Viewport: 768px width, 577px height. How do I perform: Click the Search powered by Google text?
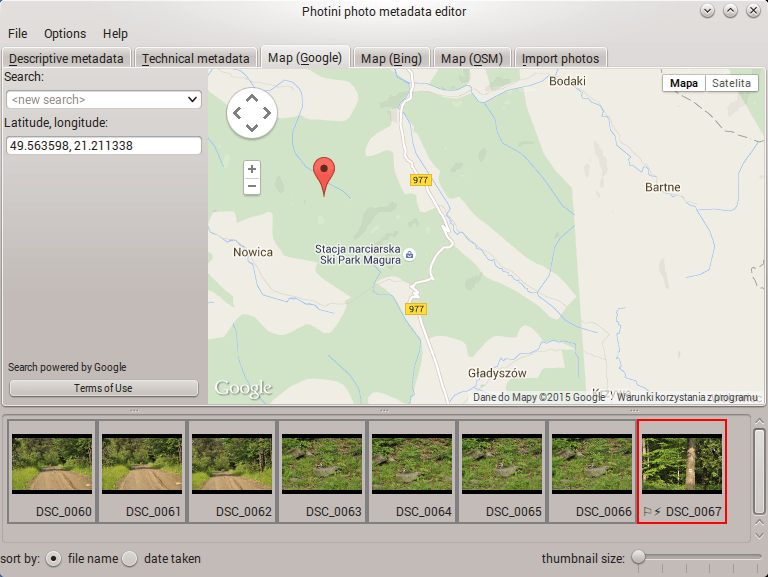pos(67,367)
